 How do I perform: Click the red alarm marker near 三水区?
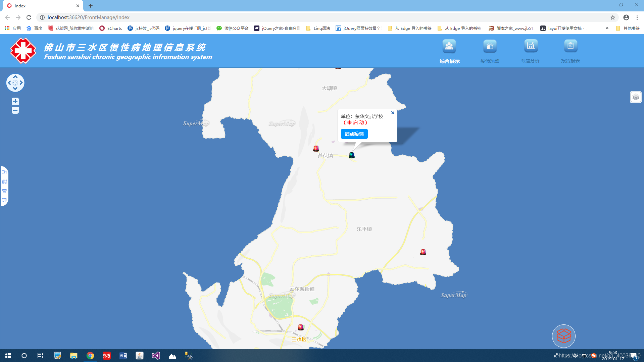pos(301,327)
